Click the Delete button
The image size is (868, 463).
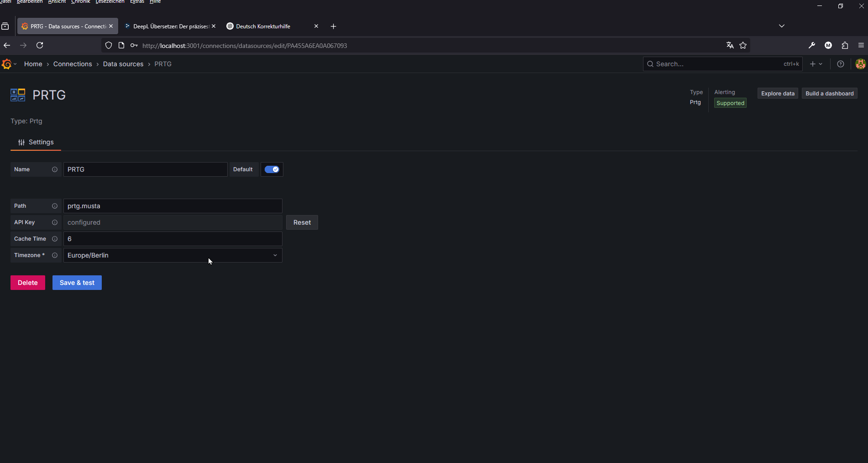tap(28, 283)
